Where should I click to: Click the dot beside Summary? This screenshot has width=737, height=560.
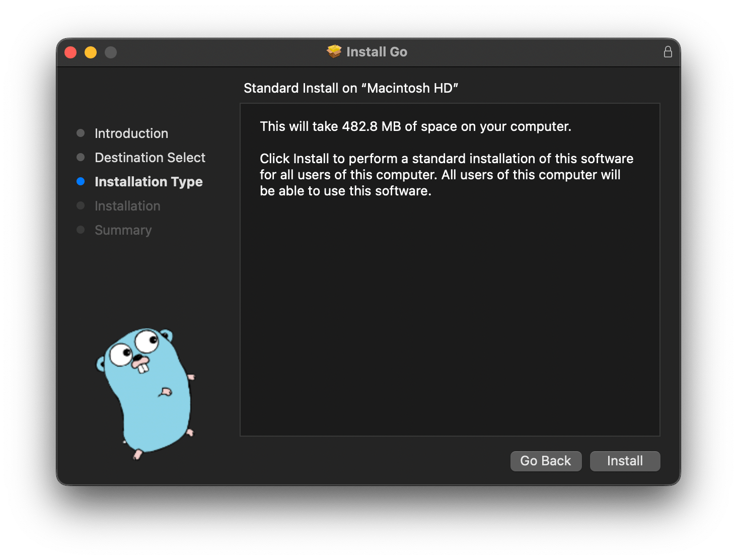(81, 230)
